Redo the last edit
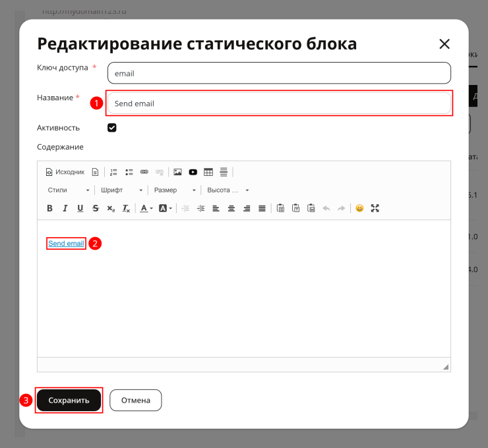 click(x=342, y=208)
